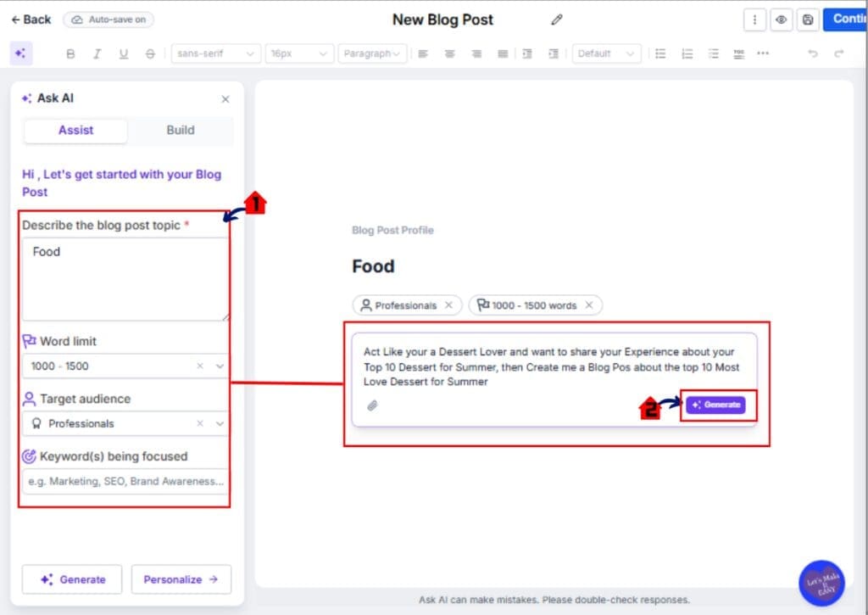Toggle bold text formatting
Viewport: 868px width, 615px height.
(x=71, y=53)
